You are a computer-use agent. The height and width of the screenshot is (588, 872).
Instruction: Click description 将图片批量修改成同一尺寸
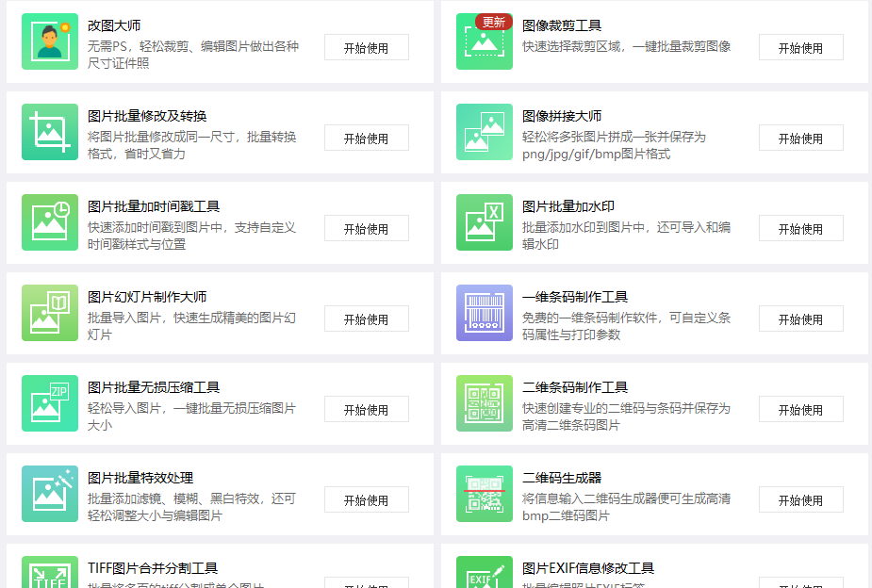[x=192, y=145]
